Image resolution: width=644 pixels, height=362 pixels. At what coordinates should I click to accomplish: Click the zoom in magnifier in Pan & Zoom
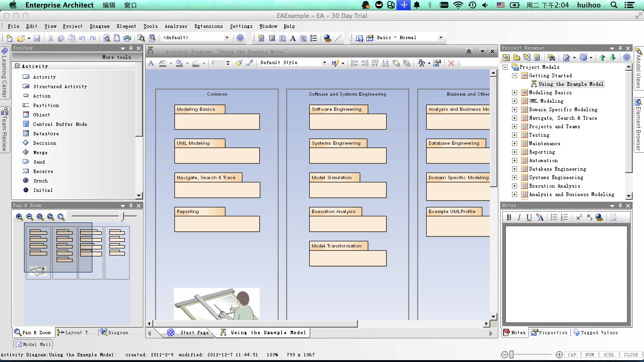click(x=19, y=217)
